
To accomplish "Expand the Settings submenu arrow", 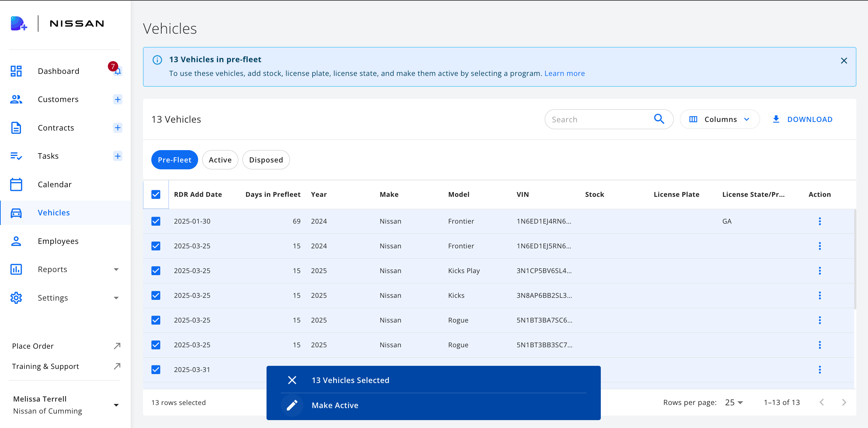I will pyautogui.click(x=116, y=298).
